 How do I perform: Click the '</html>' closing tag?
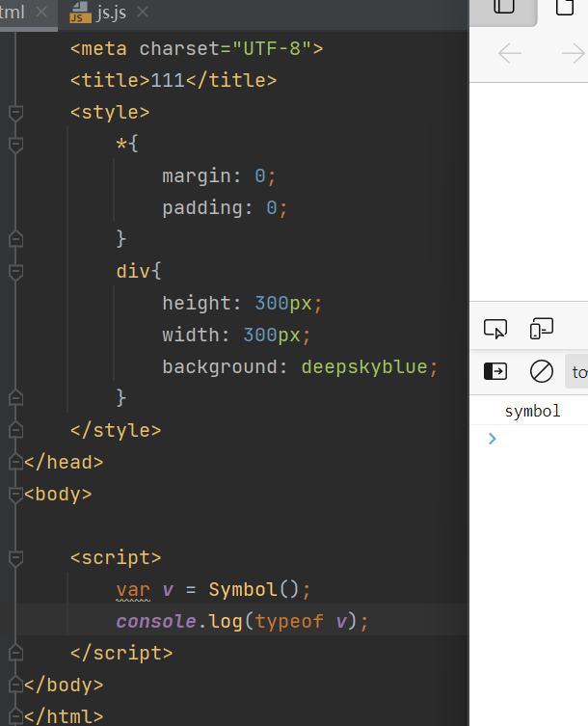64,716
